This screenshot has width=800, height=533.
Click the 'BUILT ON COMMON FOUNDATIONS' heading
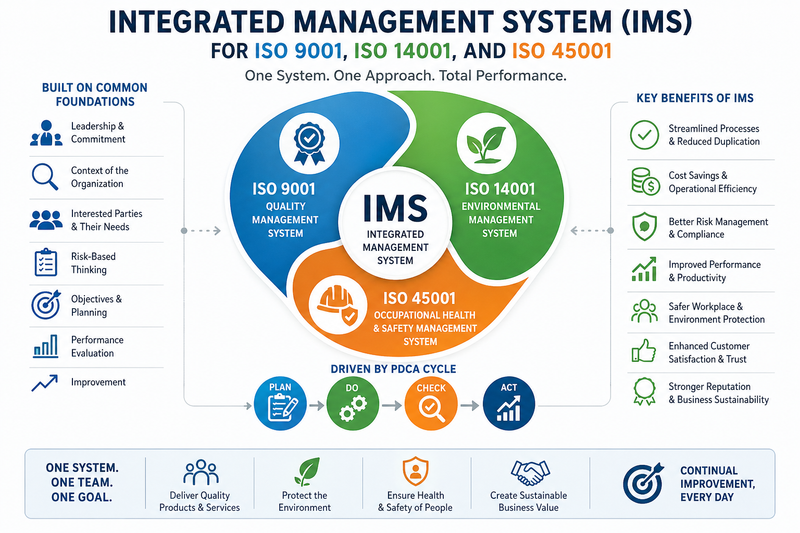[95, 94]
